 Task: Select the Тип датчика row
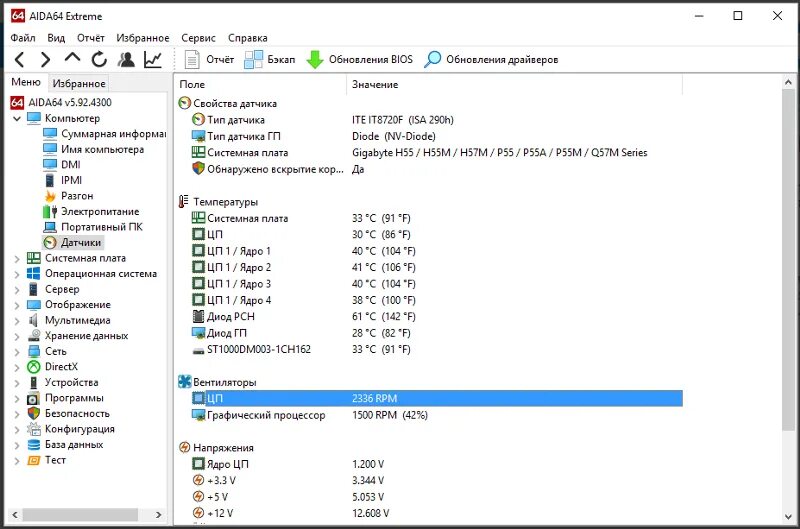click(429, 120)
